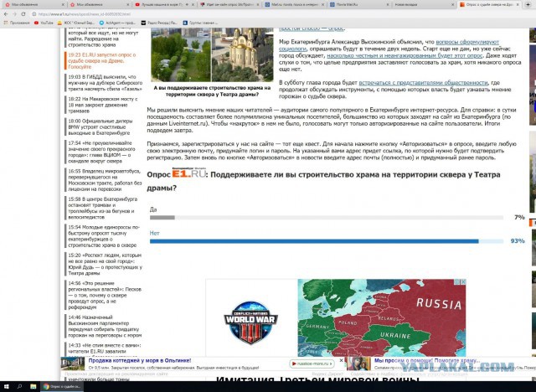Open 18:00 news about BMW dealers

click(100, 126)
